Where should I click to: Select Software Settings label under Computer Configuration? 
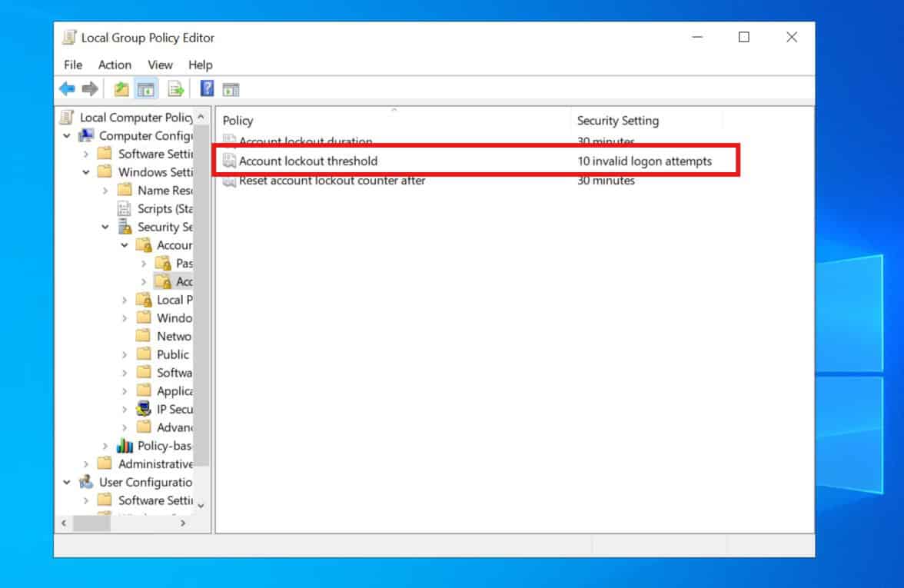(x=155, y=154)
